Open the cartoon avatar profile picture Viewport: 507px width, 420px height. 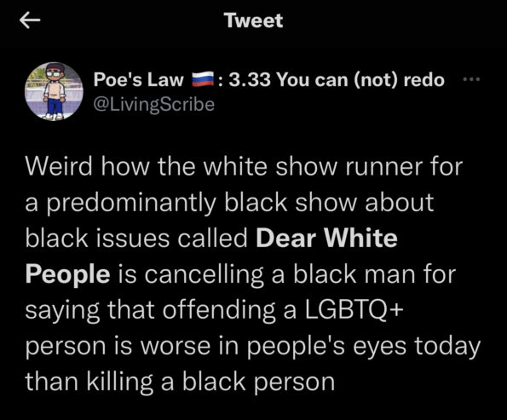54,91
